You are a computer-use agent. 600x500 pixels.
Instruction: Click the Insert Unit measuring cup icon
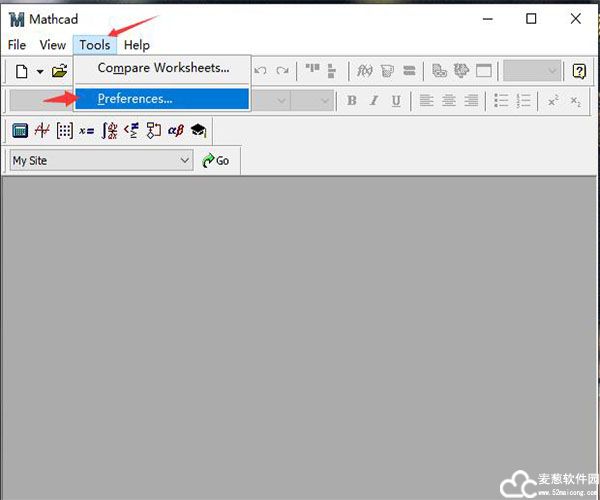(x=387, y=71)
